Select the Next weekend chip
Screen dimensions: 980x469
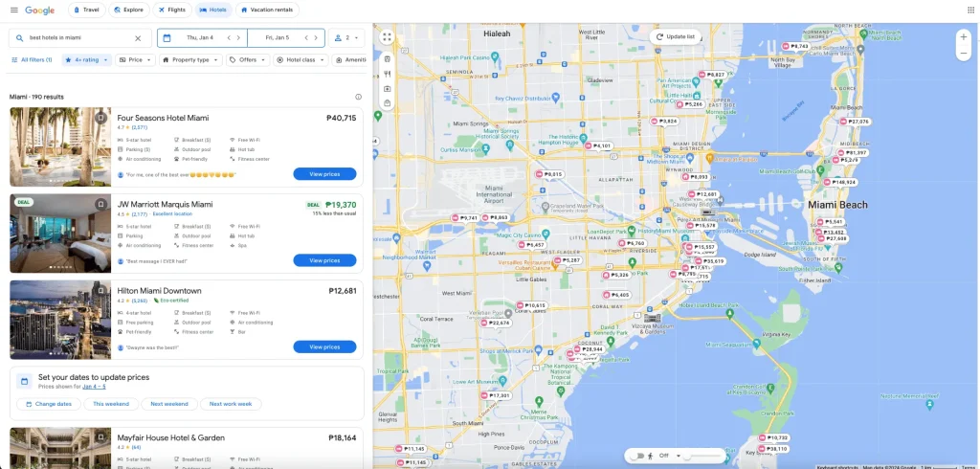click(x=168, y=404)
